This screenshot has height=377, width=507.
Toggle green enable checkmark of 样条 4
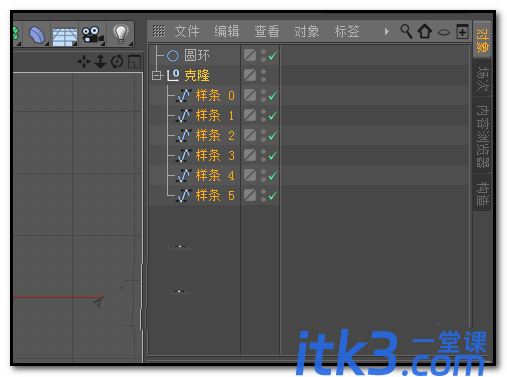pos(273,176)
